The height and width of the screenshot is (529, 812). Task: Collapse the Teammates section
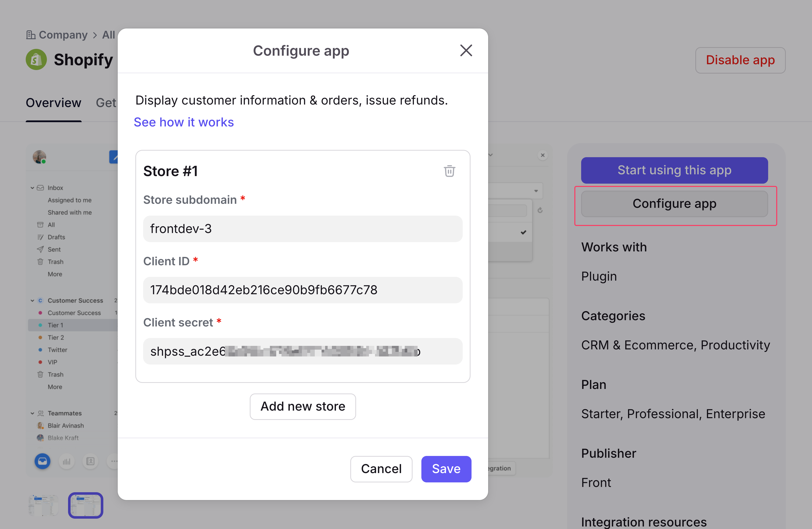click(33, 413)
